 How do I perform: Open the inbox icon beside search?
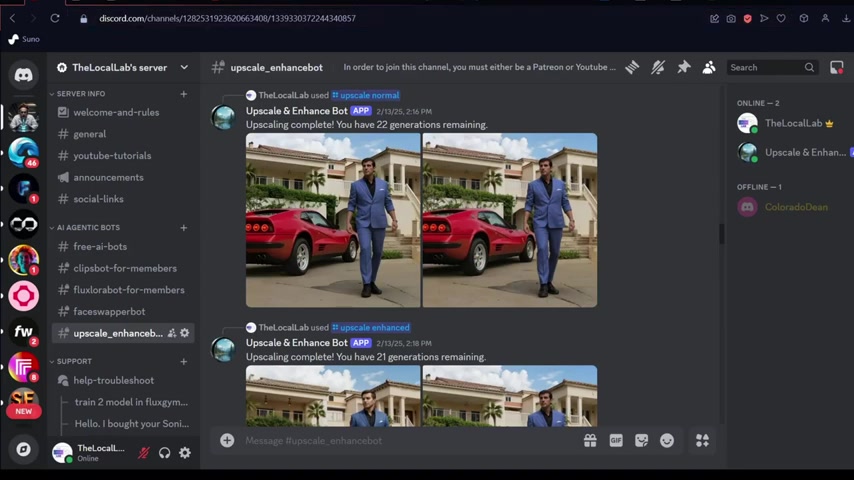pyautogui.click(x=836, y=67)
